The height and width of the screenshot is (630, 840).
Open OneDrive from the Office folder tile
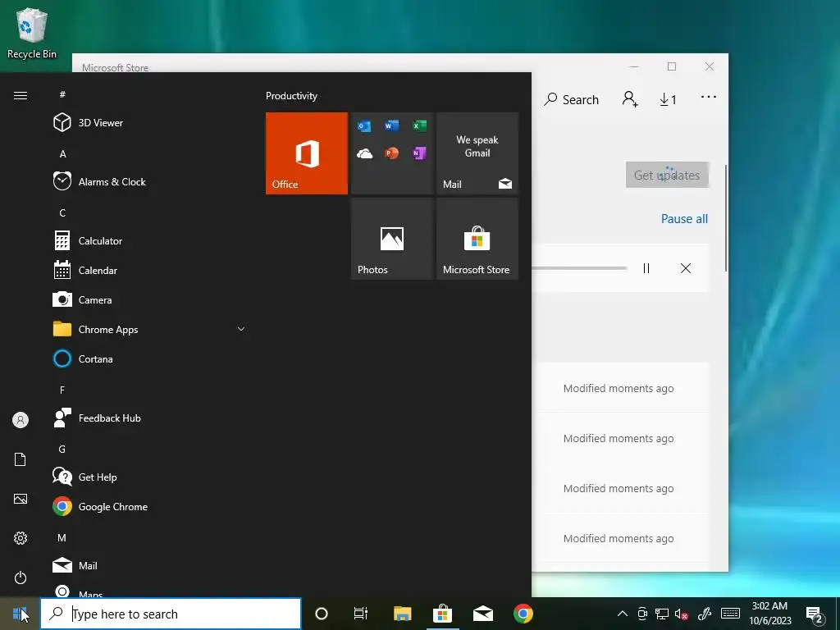[364, 153]
